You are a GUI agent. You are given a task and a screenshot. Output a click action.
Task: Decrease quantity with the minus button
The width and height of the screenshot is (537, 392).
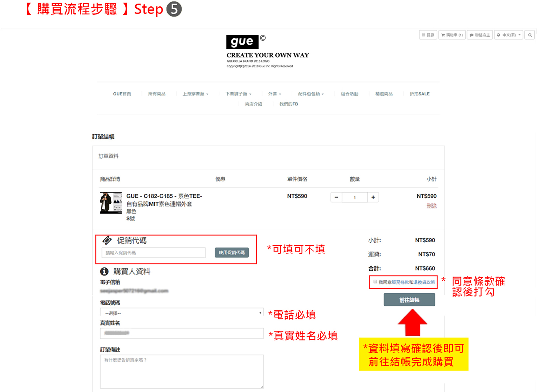click(336, 197)
